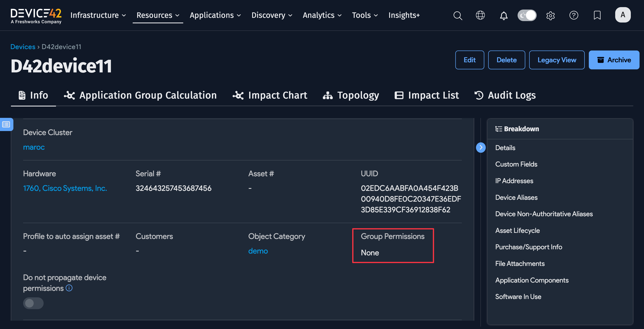Open the search magnifier icon
The width and height of the screenshot is (644, 329).
(x=458, y=15)
